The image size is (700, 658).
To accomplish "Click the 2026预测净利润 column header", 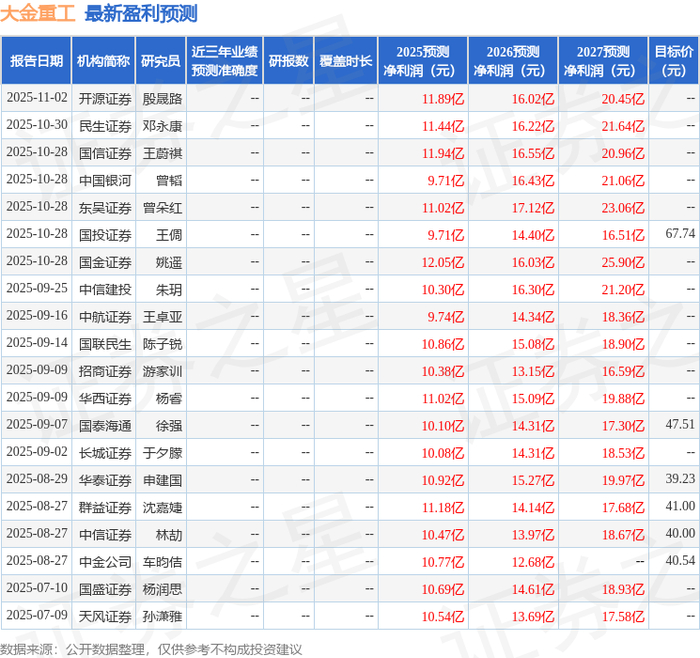I will tap(513, 61).
